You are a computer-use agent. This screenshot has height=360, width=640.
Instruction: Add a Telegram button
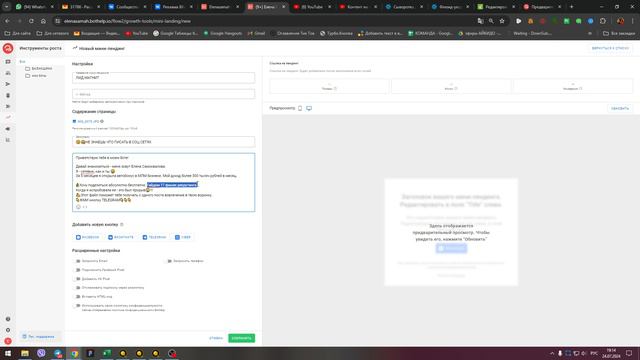154,237
